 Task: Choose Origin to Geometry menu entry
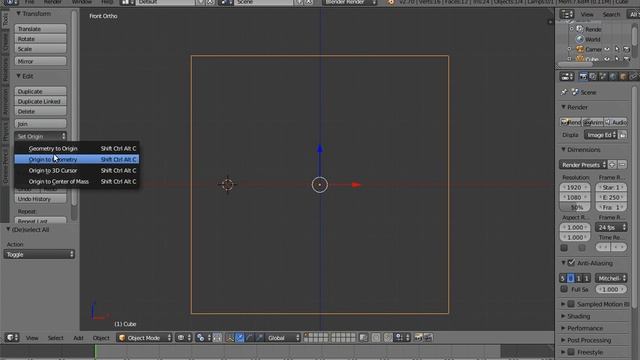point(77,159)
